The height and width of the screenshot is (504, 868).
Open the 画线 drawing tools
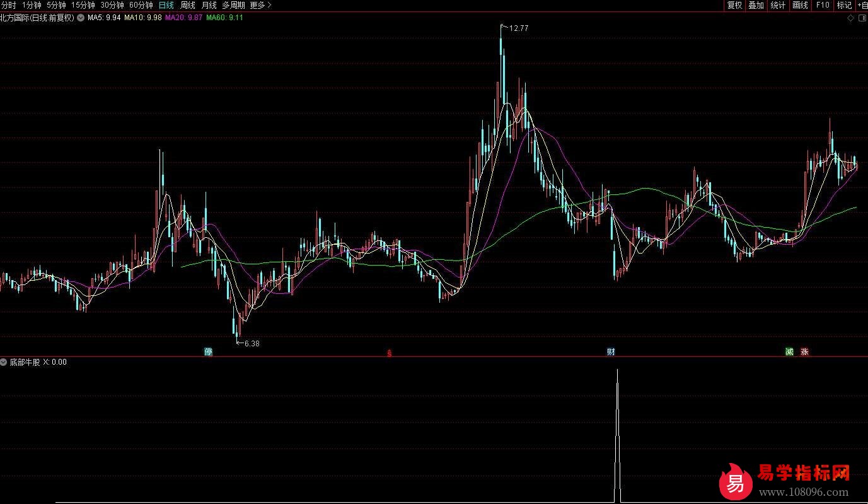coord(800,5)
